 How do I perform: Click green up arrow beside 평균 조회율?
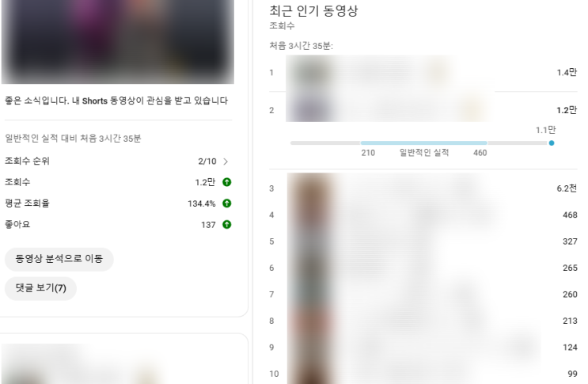(x=227, y=203)
